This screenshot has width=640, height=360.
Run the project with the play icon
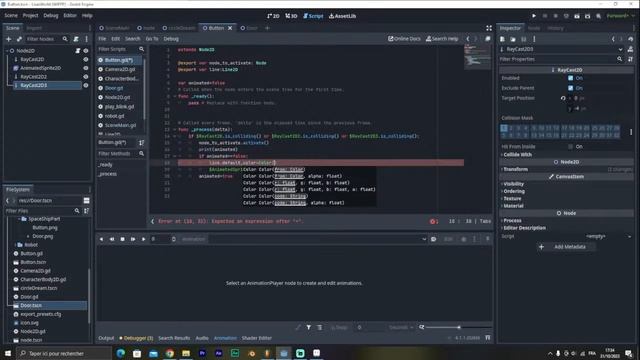534,16
